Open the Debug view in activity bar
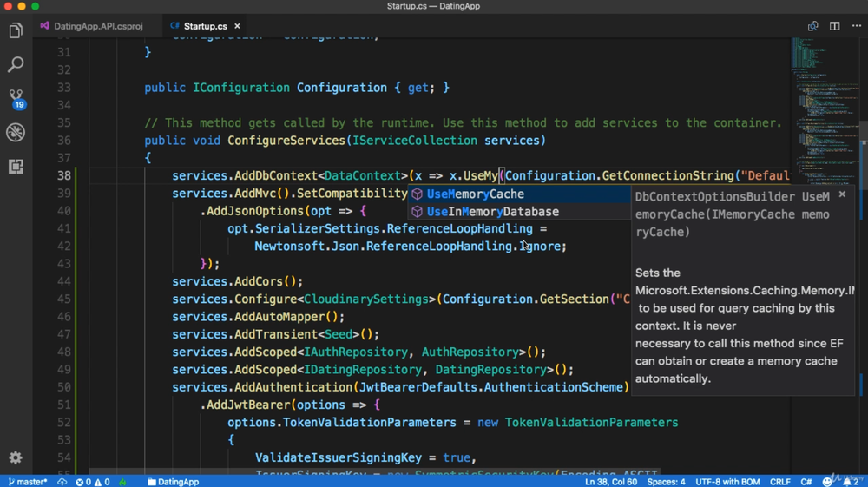The image size is (868, 487). pyautogui.click(x=16, y=133)
